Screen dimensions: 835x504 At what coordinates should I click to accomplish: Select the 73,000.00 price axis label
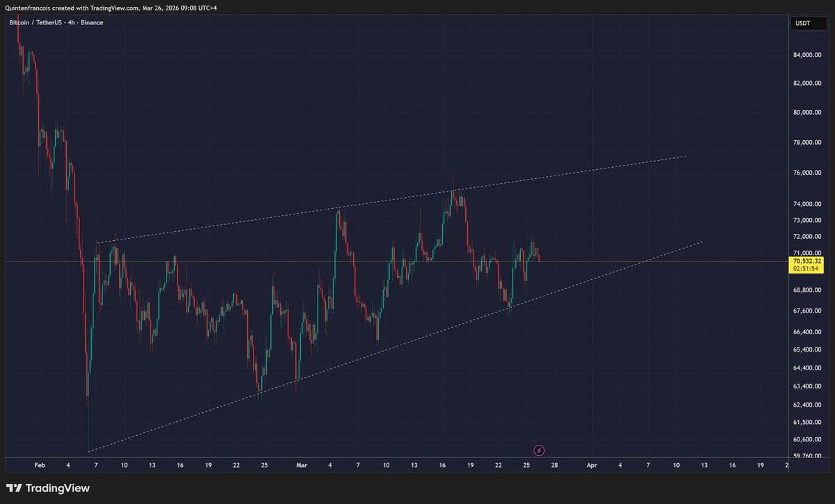click(x=806, y=220)
